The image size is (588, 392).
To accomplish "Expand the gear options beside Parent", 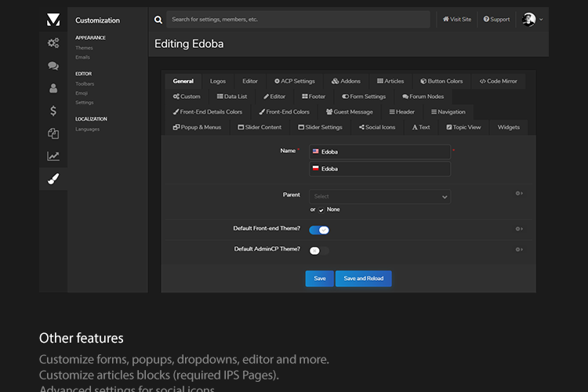I will pyautogui.click(x=518, y=194).
